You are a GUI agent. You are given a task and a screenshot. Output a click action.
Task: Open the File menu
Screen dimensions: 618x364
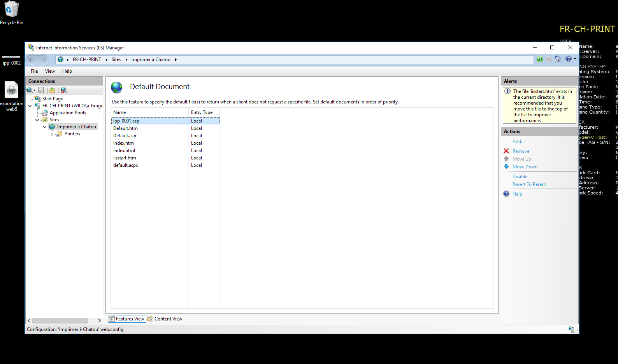[x=34, y=71]
